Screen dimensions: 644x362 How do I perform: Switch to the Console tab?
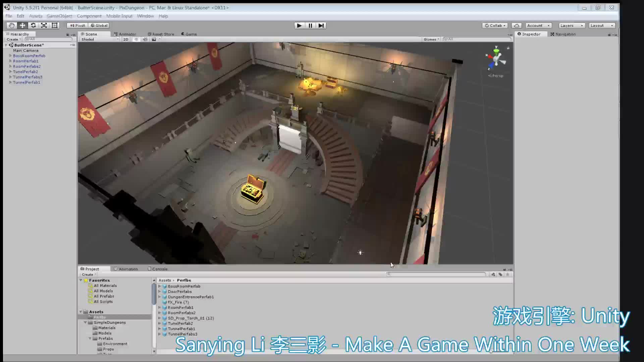pyautogui.click(x=158, y=268)
